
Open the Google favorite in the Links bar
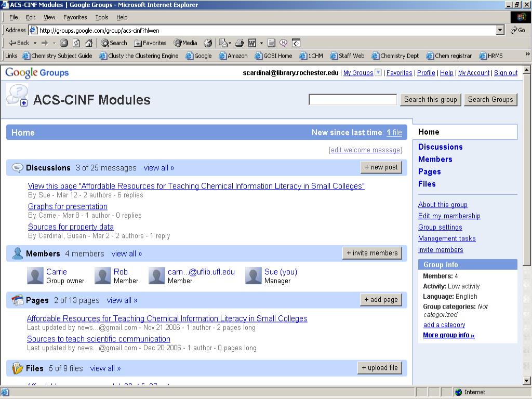click(x=199, y=56)
